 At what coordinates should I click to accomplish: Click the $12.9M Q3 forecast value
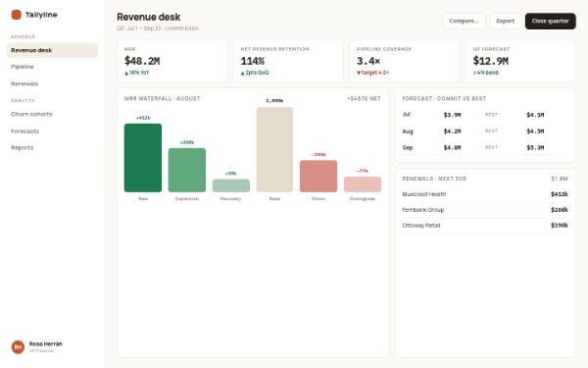tap(491, 61)
